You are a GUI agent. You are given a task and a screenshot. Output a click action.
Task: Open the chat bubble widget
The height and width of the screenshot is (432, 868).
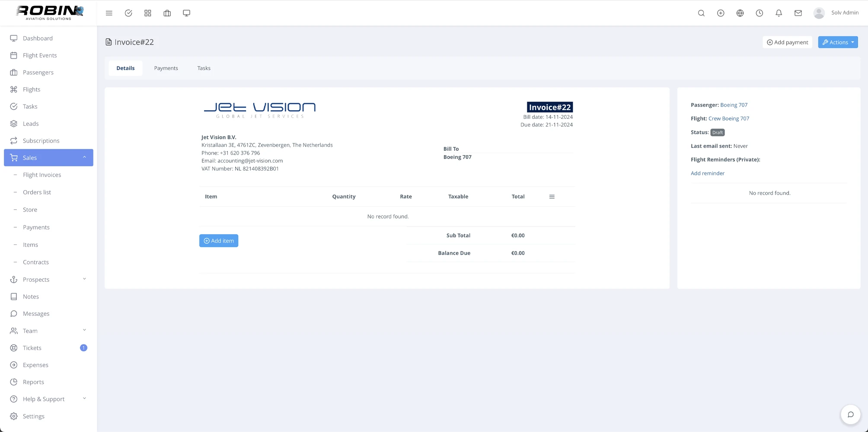850,415
